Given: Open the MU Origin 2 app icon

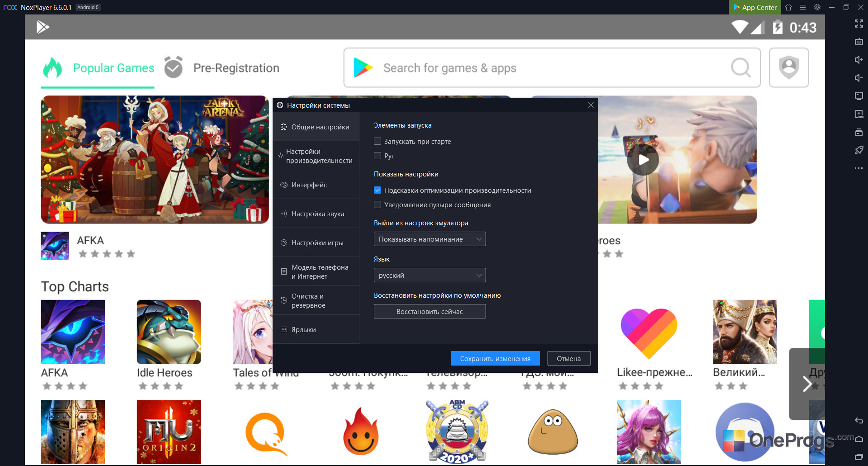Looking at the screenshot, I should 169,432.
